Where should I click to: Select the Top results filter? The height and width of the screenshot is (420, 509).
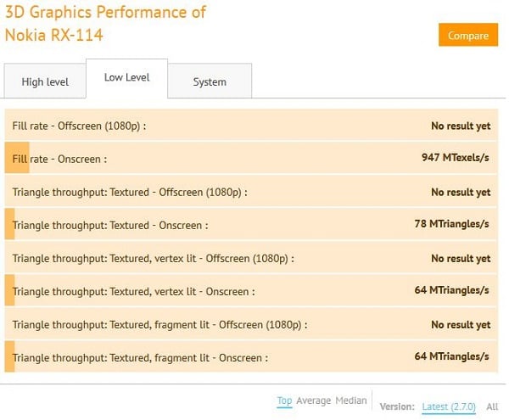coord(284,400)
